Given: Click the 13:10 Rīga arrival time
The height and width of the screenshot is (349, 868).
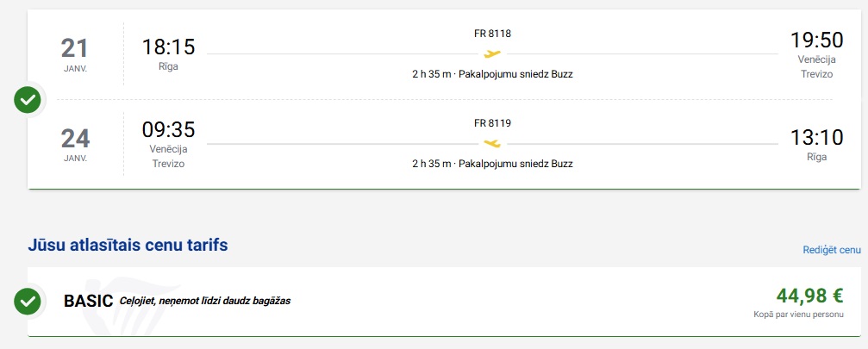Looking at the screenshot, I should (816, 136).
